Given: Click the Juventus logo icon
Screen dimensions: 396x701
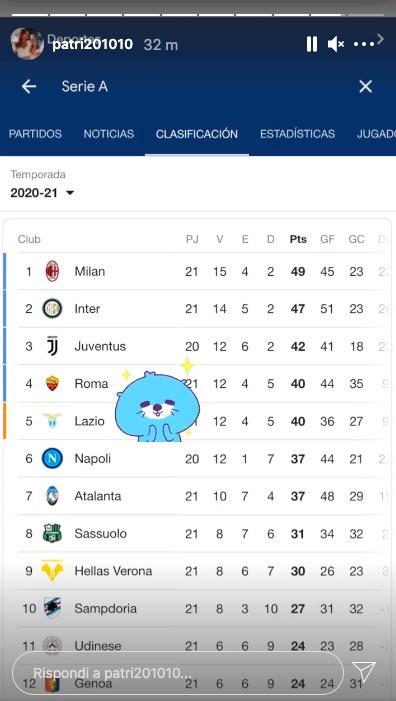Looking at the screenshot, I should [x=52, y=346].
